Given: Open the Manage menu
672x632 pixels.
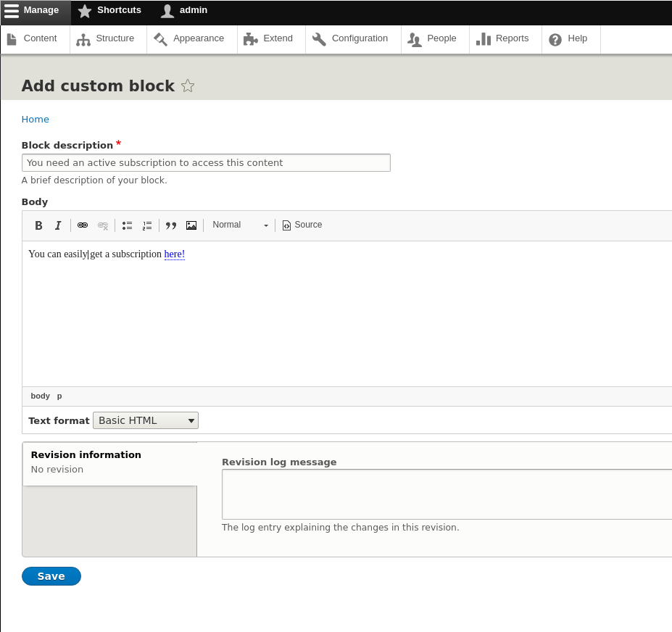Looking at the screenshot, I should pos(33,10).
